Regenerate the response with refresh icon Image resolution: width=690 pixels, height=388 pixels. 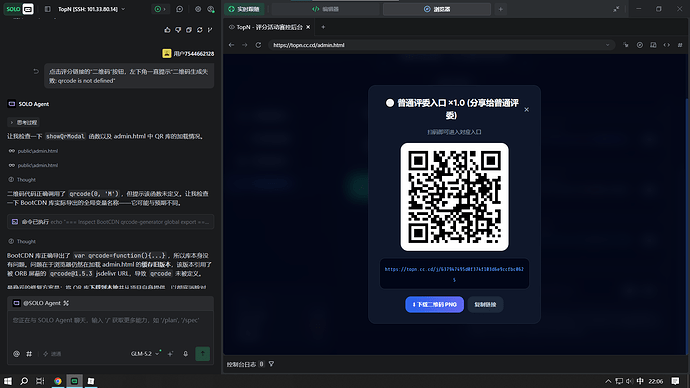pos(200,30)
